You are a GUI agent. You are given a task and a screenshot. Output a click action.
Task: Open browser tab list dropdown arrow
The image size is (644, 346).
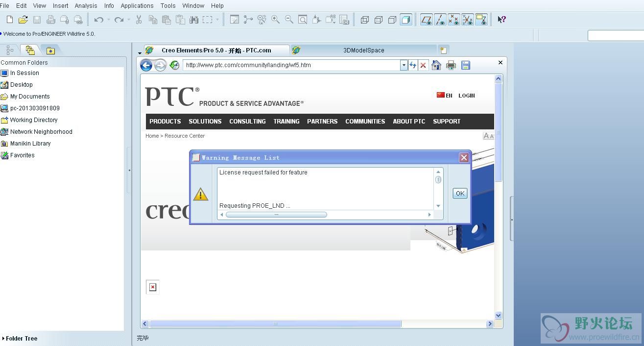point(140,53)
